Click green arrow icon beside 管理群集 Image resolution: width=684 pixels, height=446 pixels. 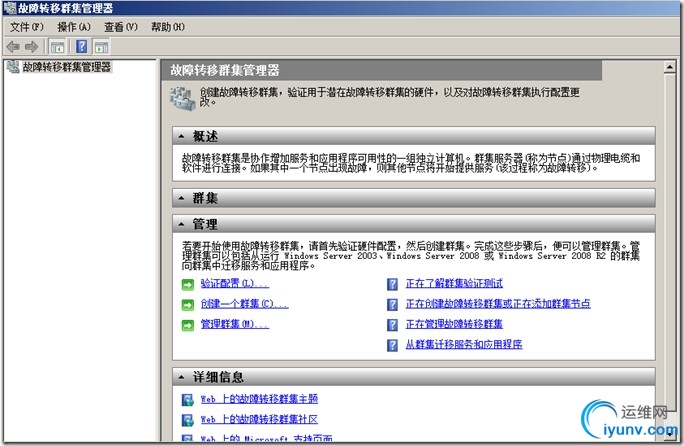[188, 325]
